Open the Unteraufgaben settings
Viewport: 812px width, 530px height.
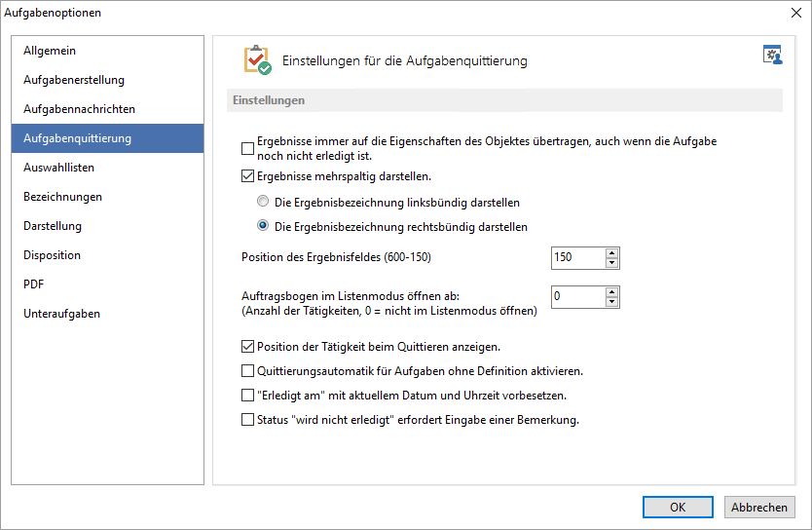[108, 314]
